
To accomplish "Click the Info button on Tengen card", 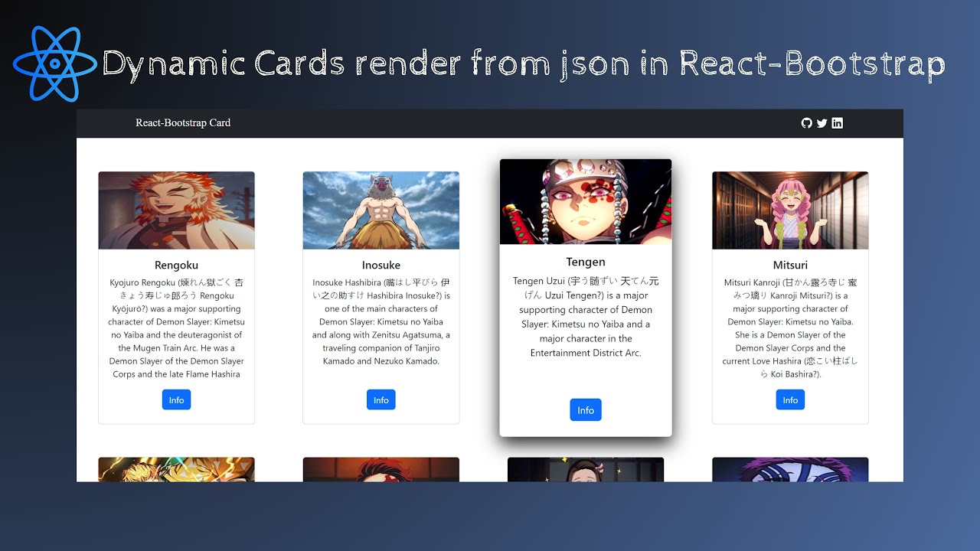I will point(586,410).
